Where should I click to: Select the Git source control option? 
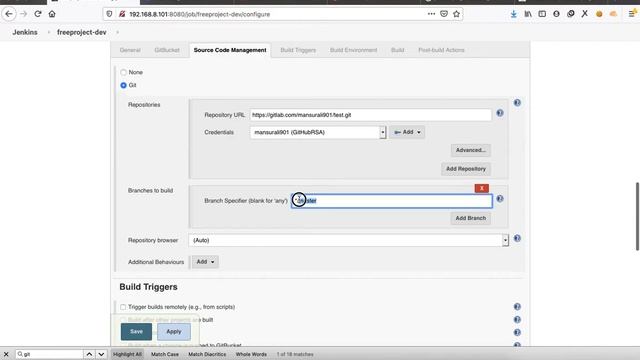(x=123, y=85)
